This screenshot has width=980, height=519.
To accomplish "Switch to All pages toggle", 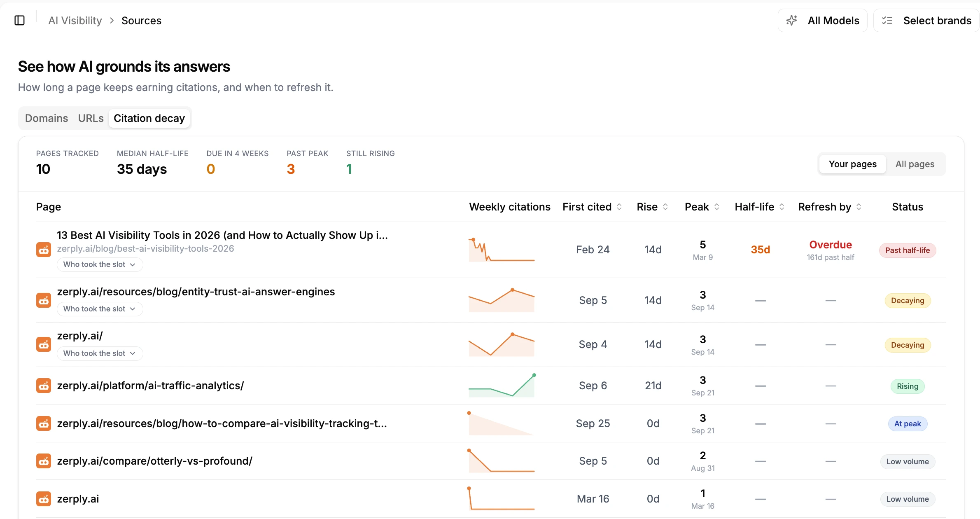I will (915, 164).
